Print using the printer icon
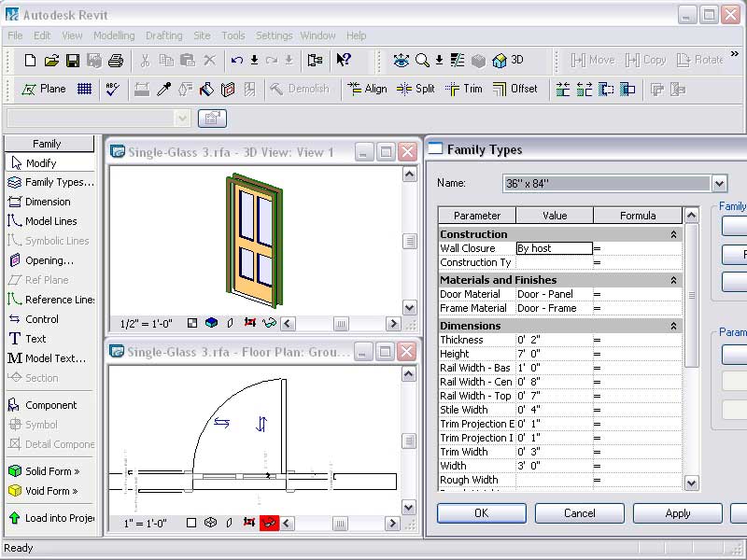747x560 pixels. point(116,61)
